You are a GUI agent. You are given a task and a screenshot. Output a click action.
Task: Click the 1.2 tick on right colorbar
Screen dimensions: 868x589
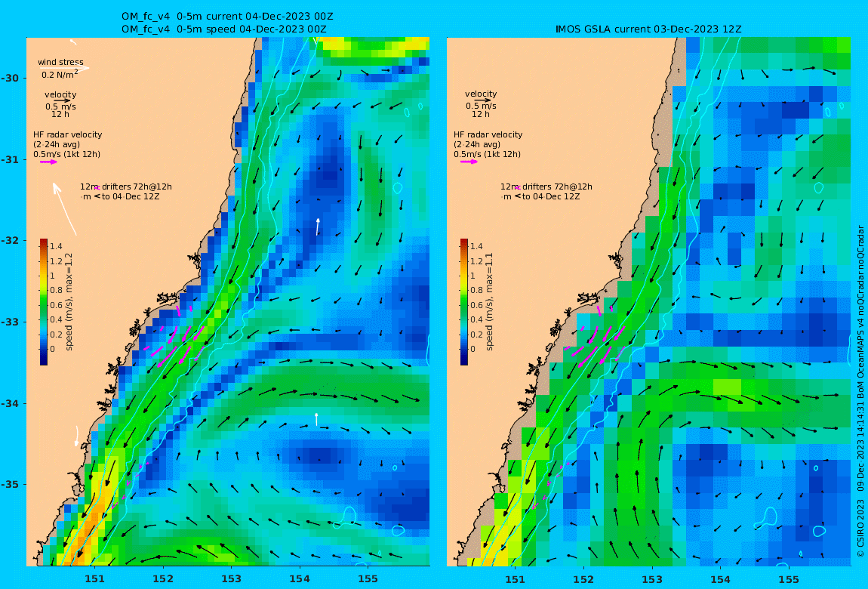tap(476, 261)
